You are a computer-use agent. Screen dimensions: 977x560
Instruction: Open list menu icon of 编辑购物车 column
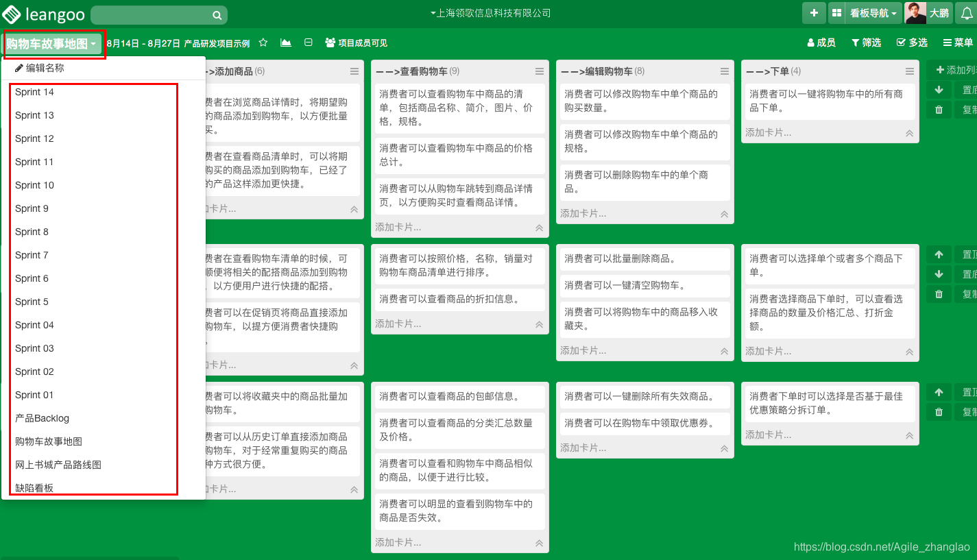[725, 71]
